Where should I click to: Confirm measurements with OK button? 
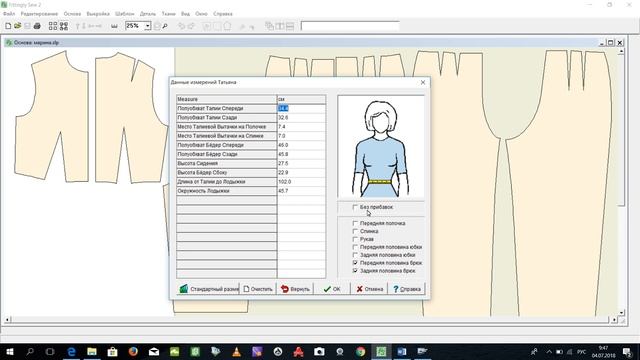[332, 289]
